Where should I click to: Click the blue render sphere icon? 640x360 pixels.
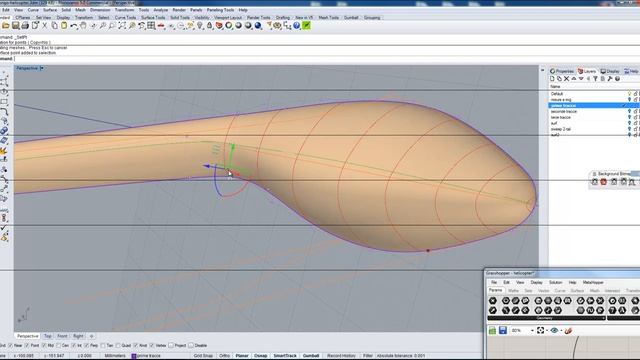coord(258,26)
